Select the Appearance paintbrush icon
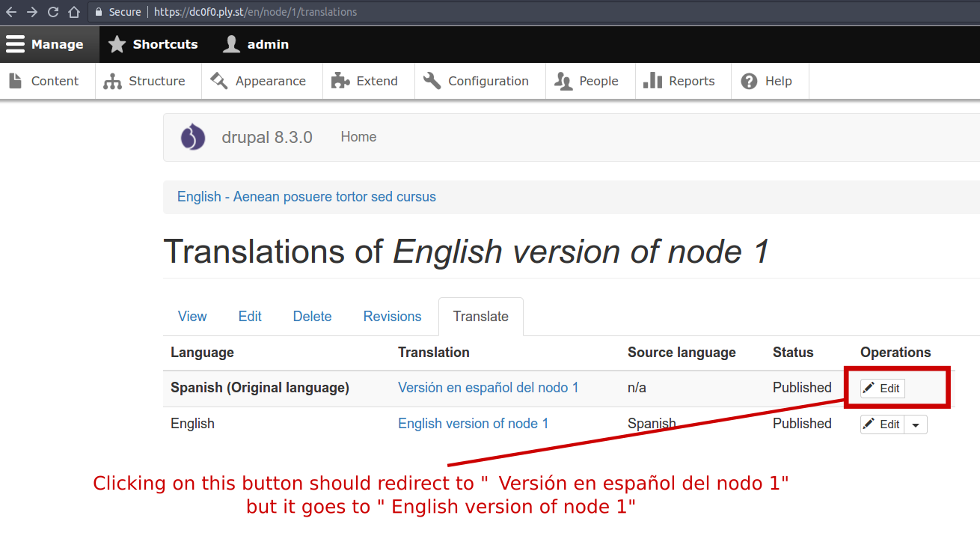980x560 pixels. click(x=218, y=80)
